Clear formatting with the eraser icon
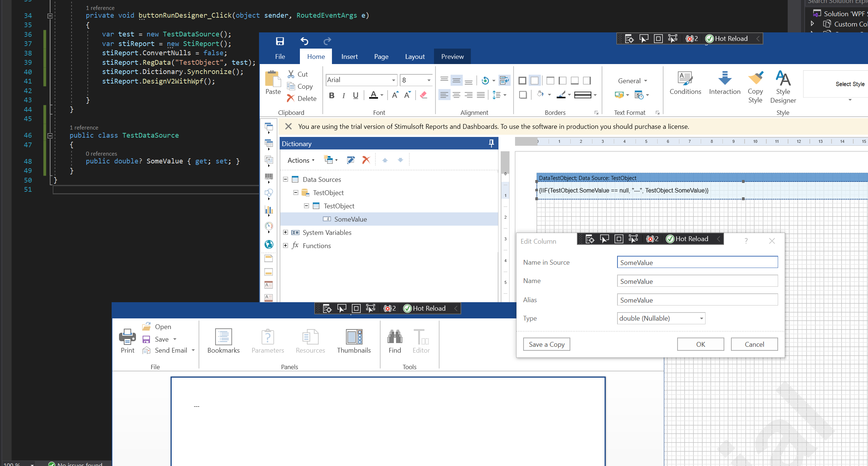Viewport: 868px width, 466px height. point(424,95)
